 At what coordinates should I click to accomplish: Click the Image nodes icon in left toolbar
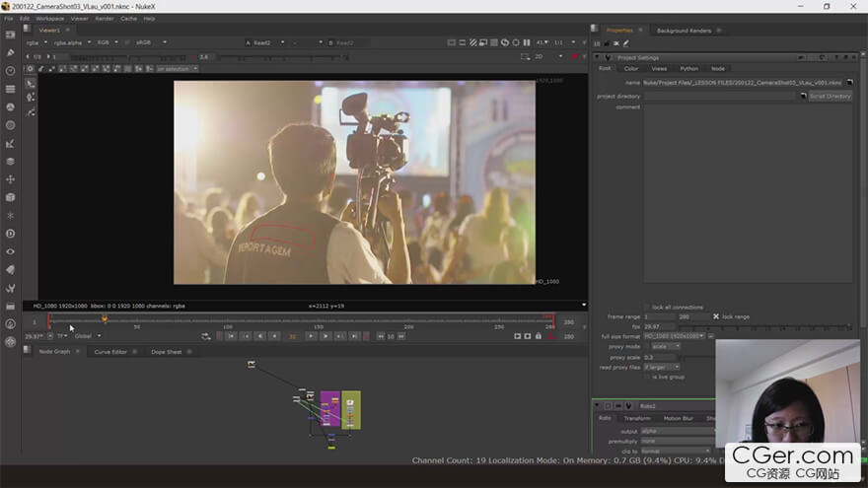[10, 35]
